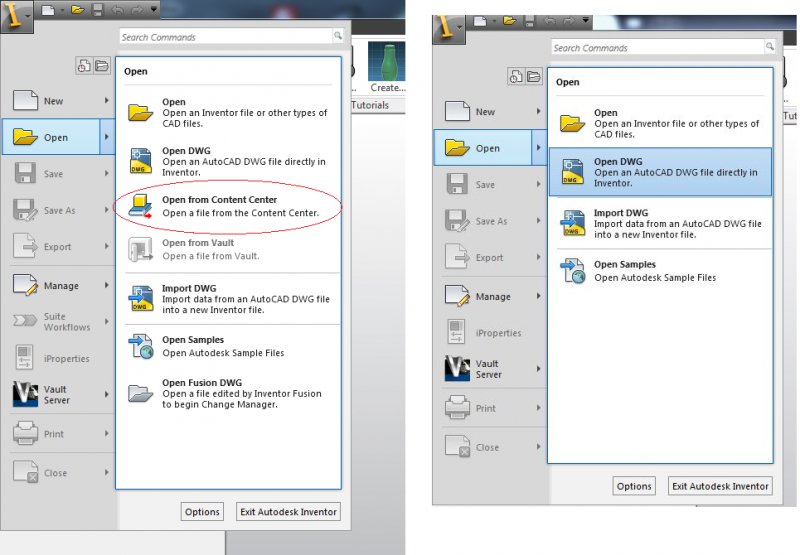Expand the Manage submenu arrow in the left menu
The width and height of the screenshot is (800, 555).
[x=107, y=285]
